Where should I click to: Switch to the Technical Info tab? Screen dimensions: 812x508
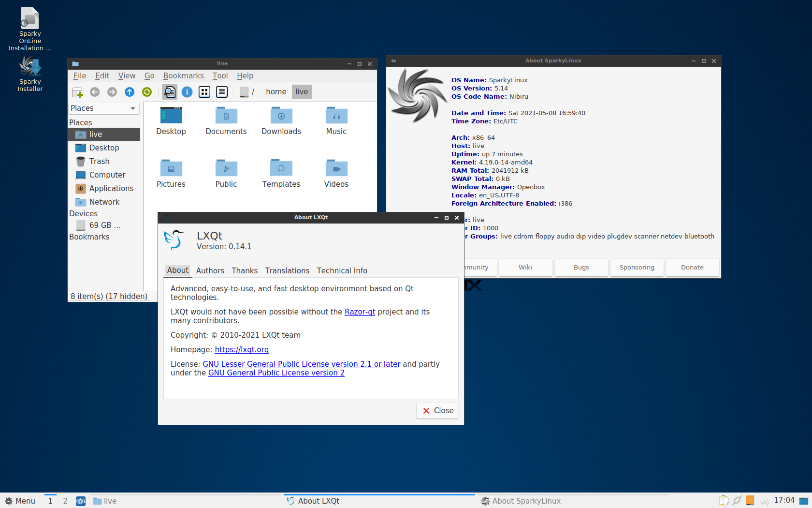click(342, 271)
